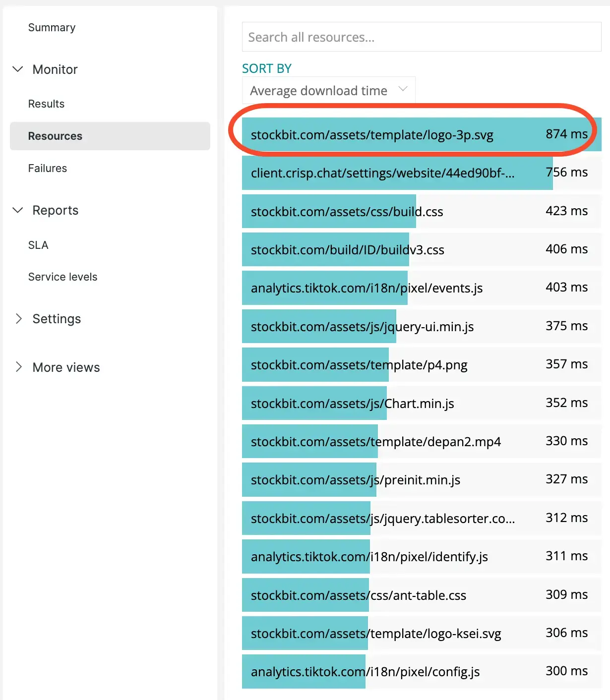This screenshot has height=700, width=610.
Task: Open the Average download time dropdown
Action: click(x=328, y=90)
